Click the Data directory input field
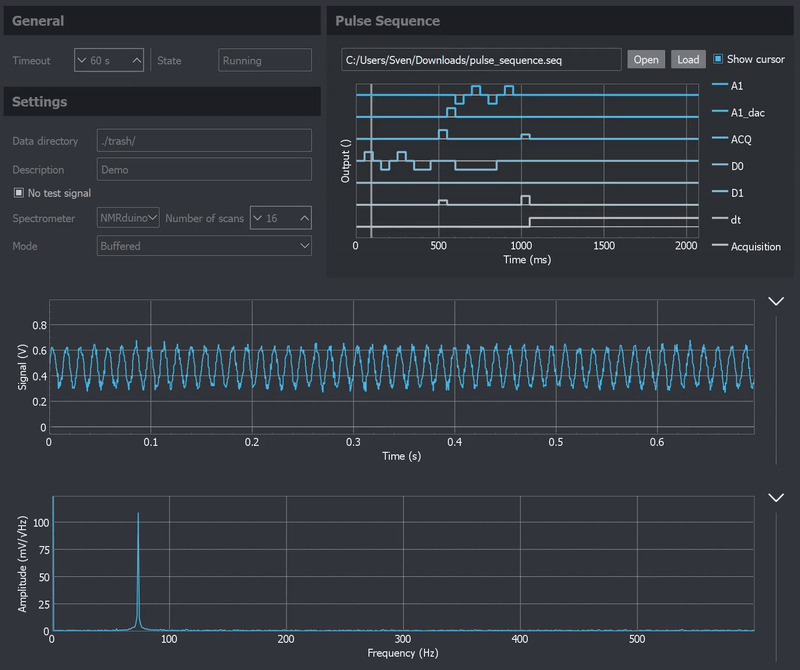The image size is (800, 670). 204,141
